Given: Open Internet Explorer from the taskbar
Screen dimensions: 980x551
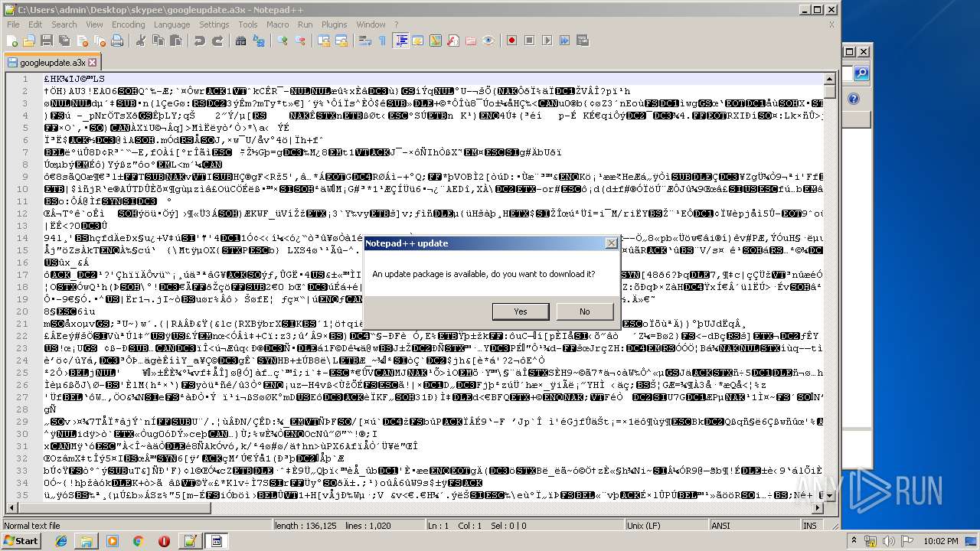Looking at the screenshot, I should [61, 541].
